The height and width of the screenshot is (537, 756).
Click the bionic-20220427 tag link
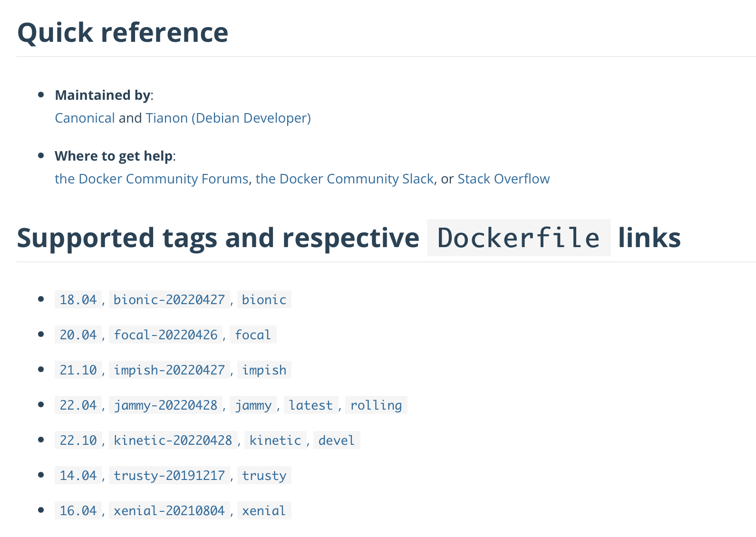[169, 300]
